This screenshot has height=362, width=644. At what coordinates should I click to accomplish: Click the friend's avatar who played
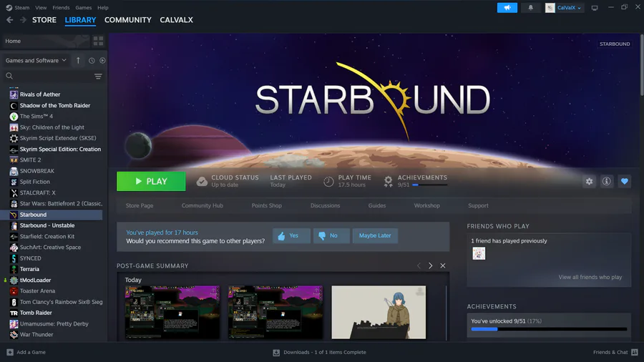coord(479,253)
